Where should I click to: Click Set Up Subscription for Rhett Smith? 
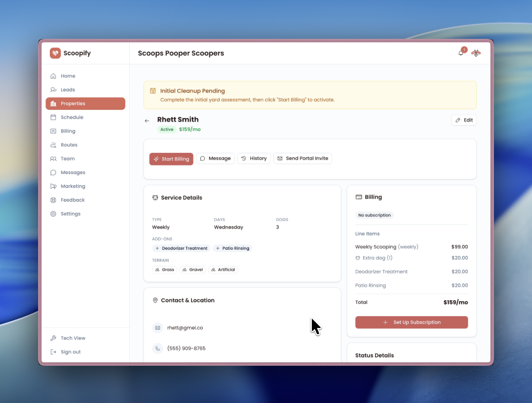(411, 322)
